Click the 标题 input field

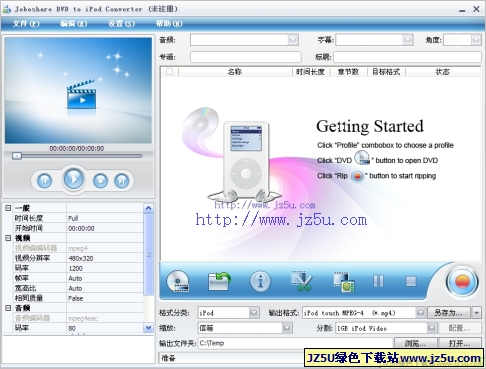(407, 57)
